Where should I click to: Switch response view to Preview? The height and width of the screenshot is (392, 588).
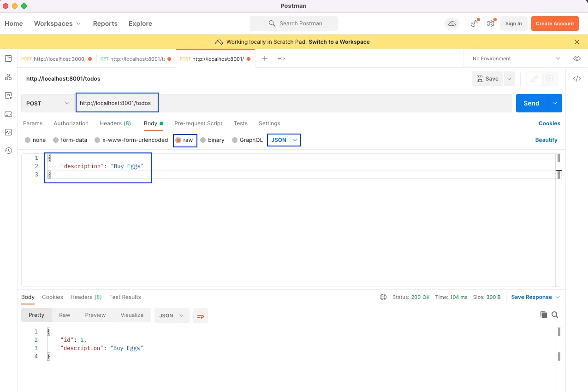tap(95, 315)
